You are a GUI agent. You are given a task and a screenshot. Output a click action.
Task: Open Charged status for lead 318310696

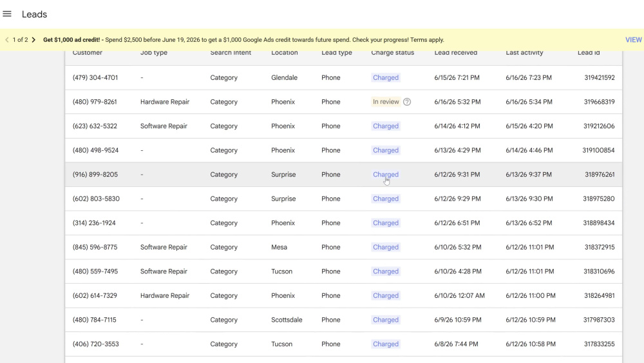tap(386, 271)
